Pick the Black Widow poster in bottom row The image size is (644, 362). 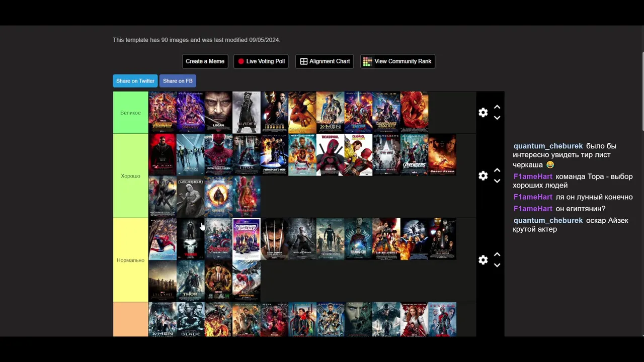pos(414,319)
